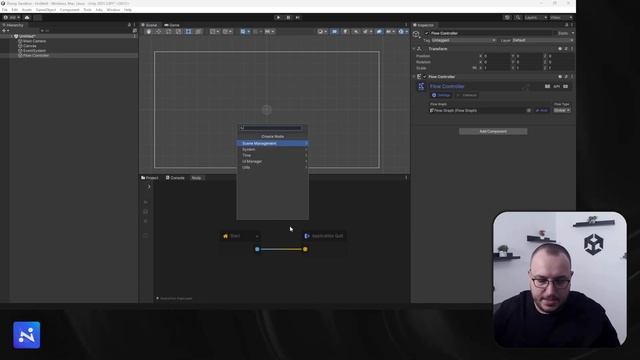Image resolution: width=640 pixels, height=360 pixels.
Task: Click the search field in Create Node popup
Action: tap(271, 128)
